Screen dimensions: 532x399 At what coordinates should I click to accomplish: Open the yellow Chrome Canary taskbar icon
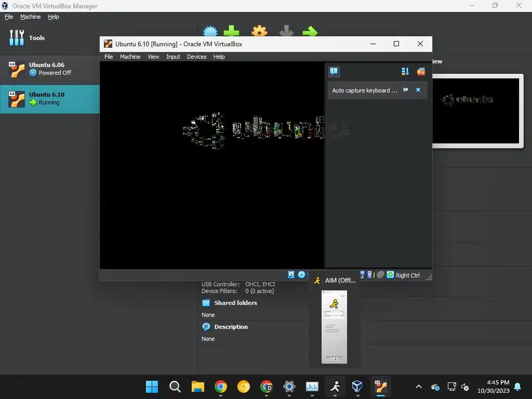point(243,387)
